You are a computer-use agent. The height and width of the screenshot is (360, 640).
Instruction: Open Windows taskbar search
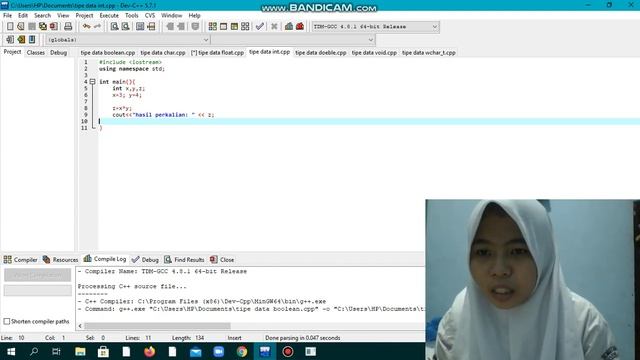tap(34, 351)
